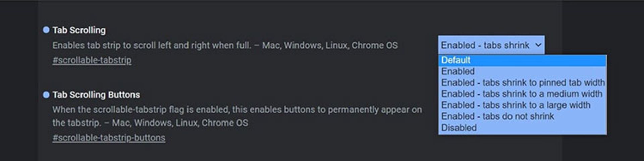Click the word 'permanently' in Tab Scrolling Buttons description

coord(353,110)
